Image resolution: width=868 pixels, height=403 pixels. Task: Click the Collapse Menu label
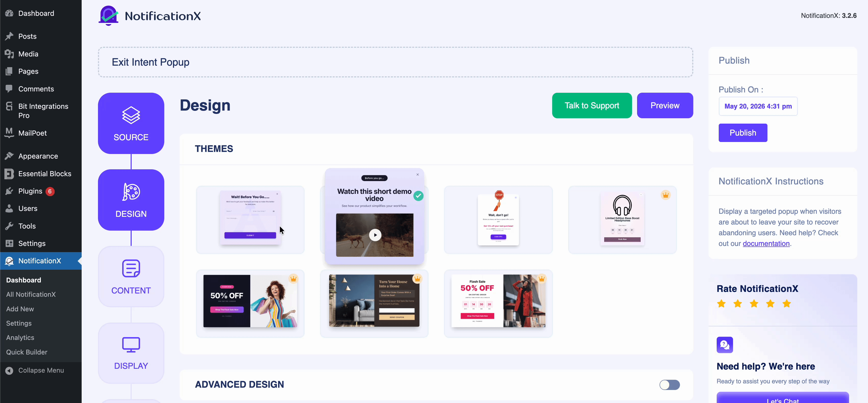pos(41,370)
